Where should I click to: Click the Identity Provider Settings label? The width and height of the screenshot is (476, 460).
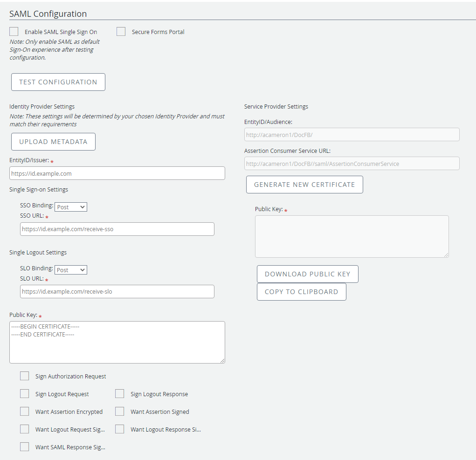click(42, 107)
